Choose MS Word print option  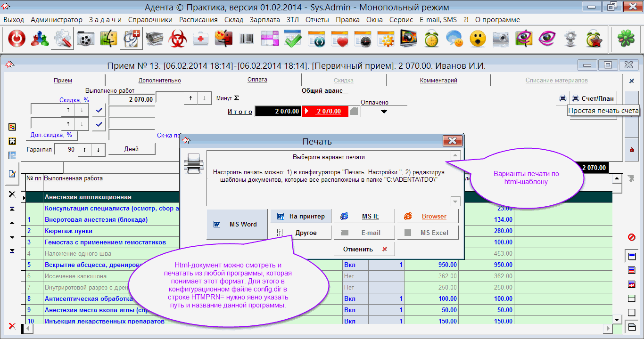click(237, 225)
